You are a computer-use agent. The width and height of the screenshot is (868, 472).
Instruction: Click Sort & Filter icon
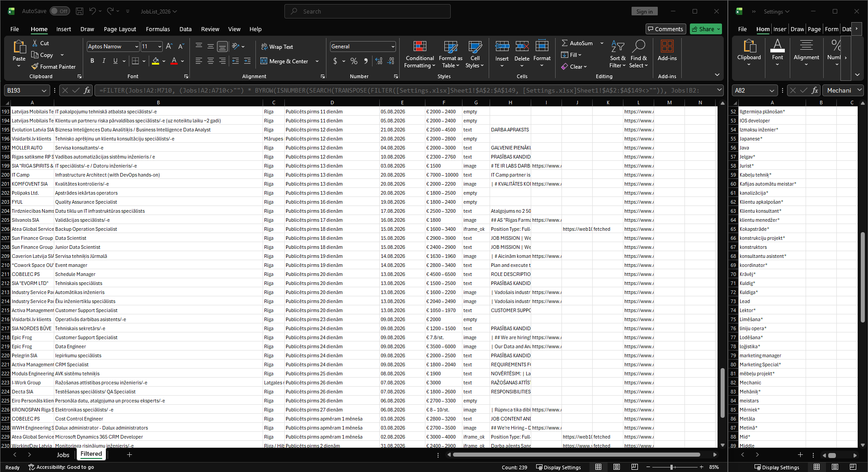click(x=618, y=46)
